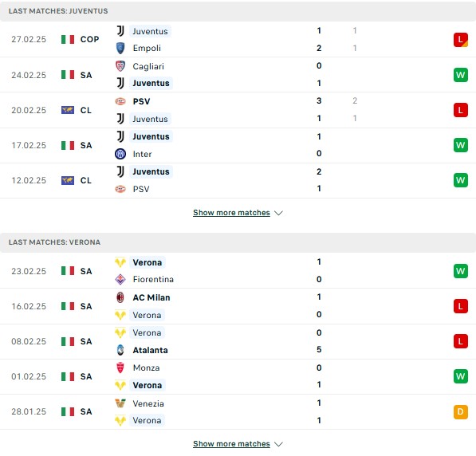Open the Juventus vs Inter match row
476x456 pixels.
click(x=238, y=145)
